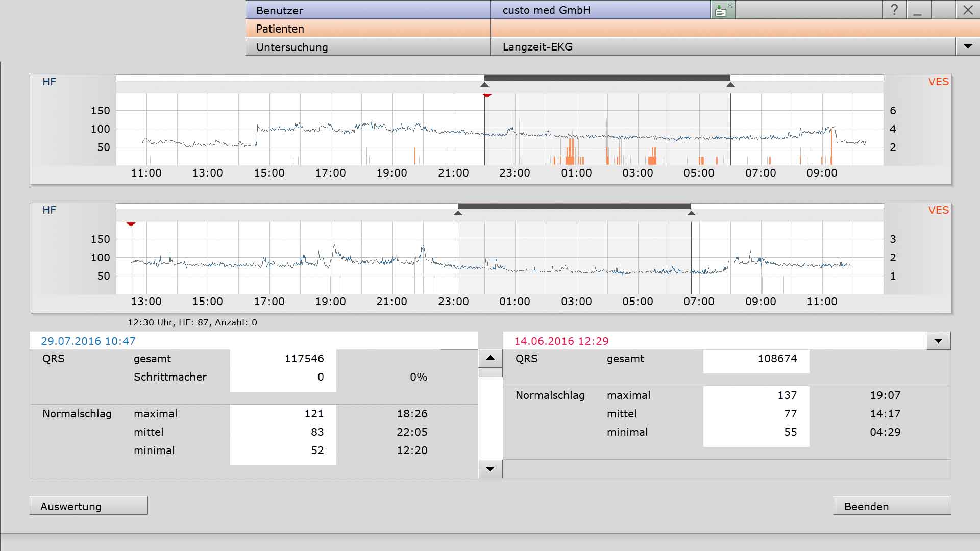Click the mittel time 14:17

point(886,414)
